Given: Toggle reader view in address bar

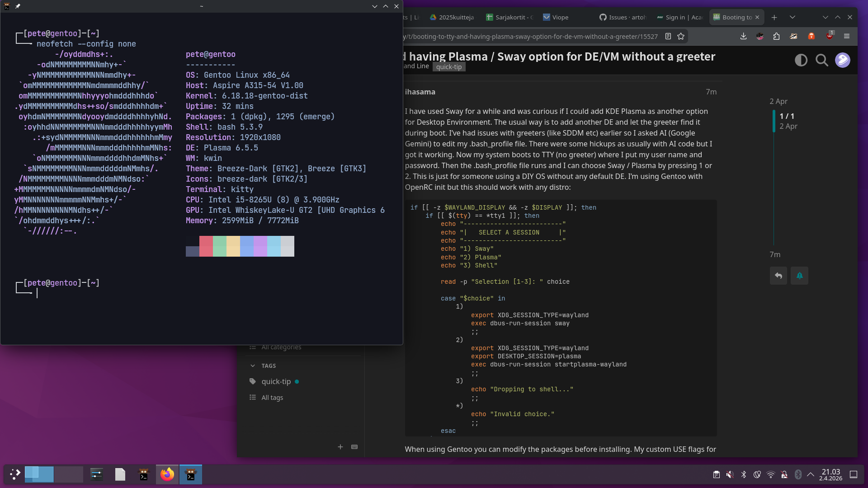Looking at the screenshot, I should 668,37.
